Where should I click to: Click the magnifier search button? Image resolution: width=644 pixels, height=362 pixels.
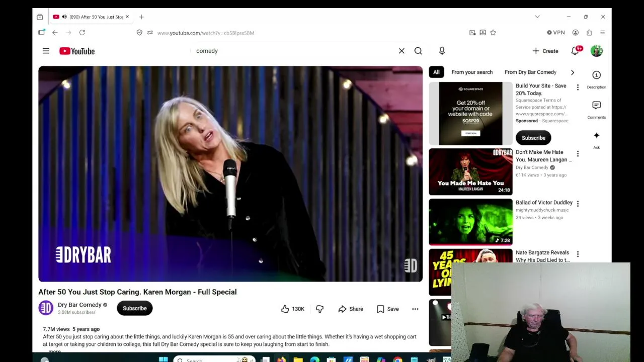(418, 51)
